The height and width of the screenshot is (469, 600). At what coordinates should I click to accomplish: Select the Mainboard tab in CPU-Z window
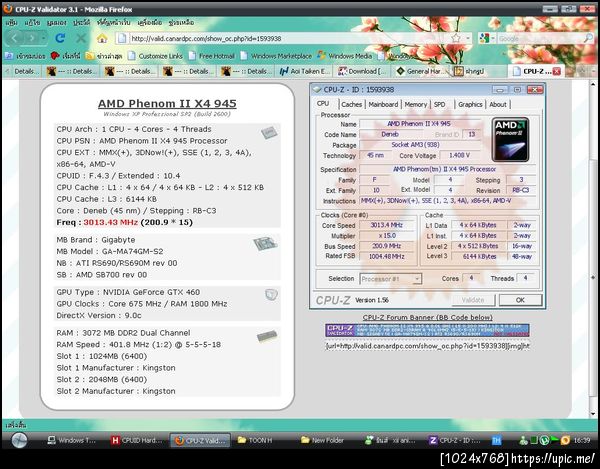coord(383,104)
